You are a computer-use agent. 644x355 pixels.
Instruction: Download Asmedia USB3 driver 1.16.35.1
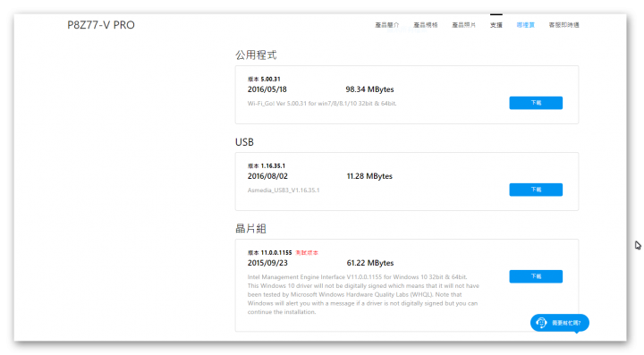[x=536, y=190]
